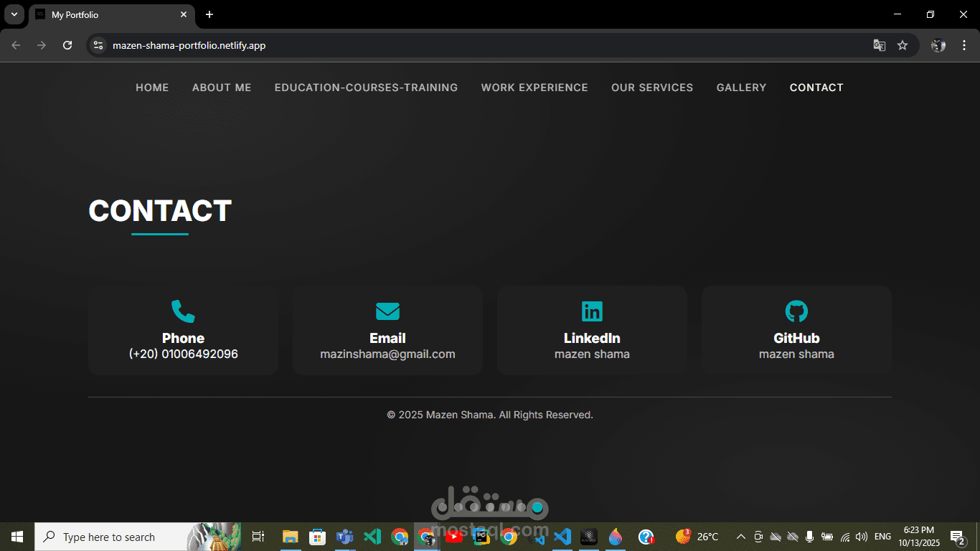Open Microsoft Teams from the taskbar
Viewport: 980px width, 551px height.
coord(345,537)
